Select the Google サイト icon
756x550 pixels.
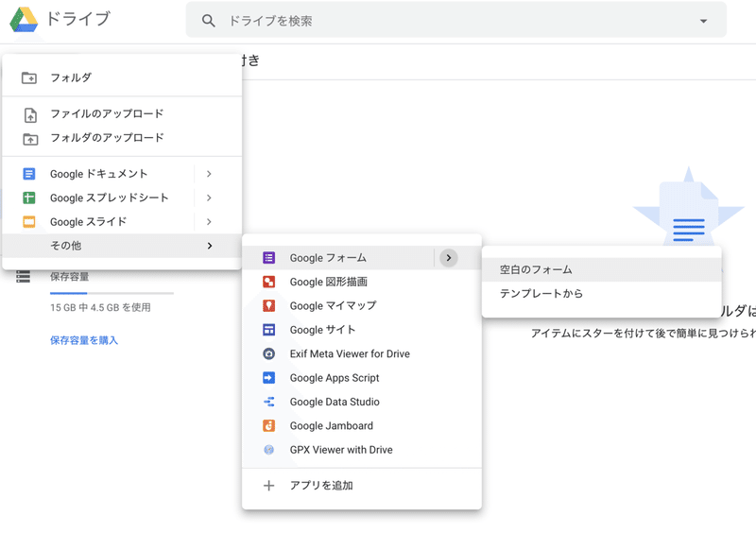[x=269, y=329]
